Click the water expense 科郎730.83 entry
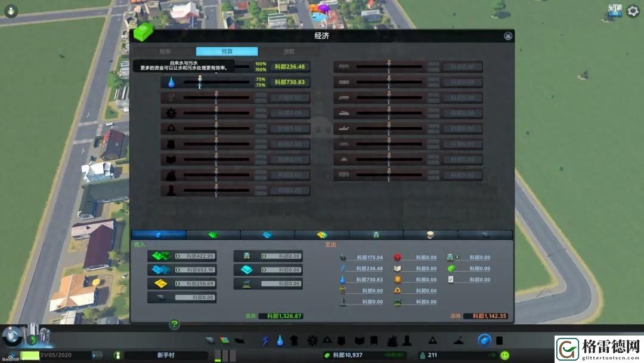644x363 pixels. pos(361,279)
